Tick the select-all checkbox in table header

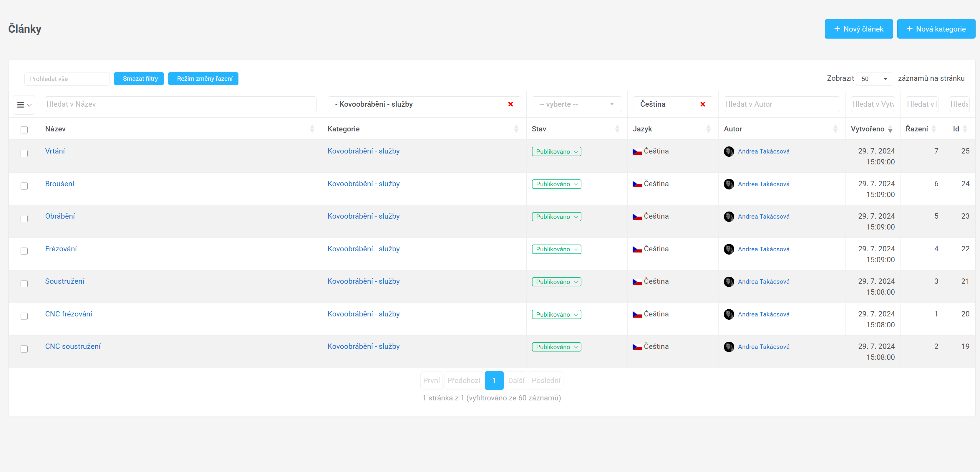24,130
